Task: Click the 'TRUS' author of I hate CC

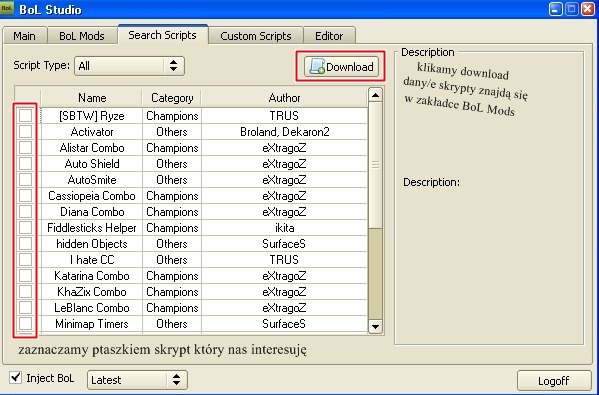Action: click(x=284, y=260)
